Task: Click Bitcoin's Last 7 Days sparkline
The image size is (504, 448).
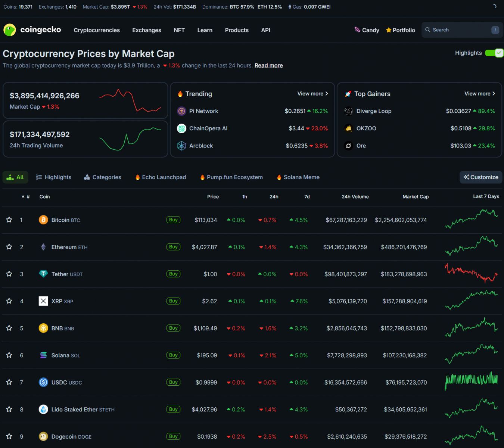Action: (x=471, y=219)
